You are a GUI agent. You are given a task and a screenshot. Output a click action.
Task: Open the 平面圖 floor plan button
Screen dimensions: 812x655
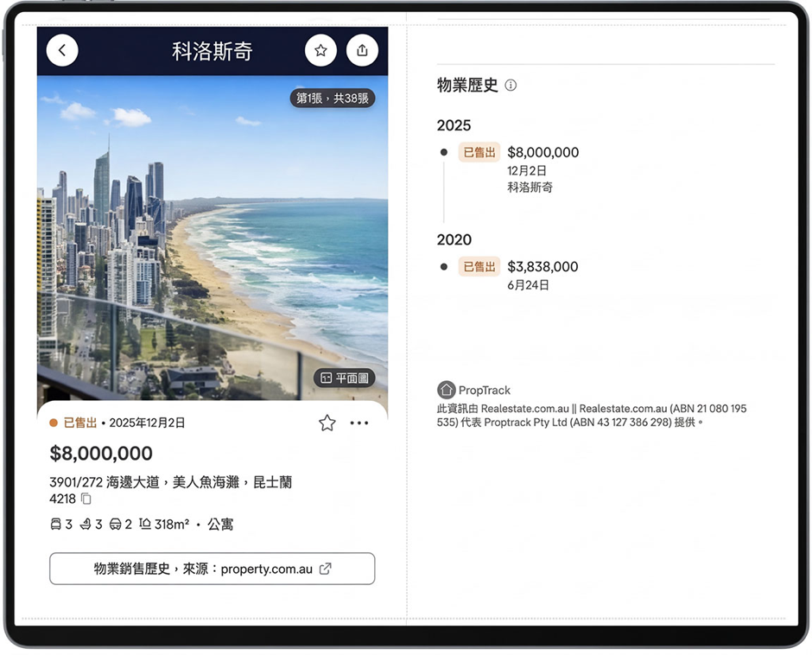click(x=344, y=378)
